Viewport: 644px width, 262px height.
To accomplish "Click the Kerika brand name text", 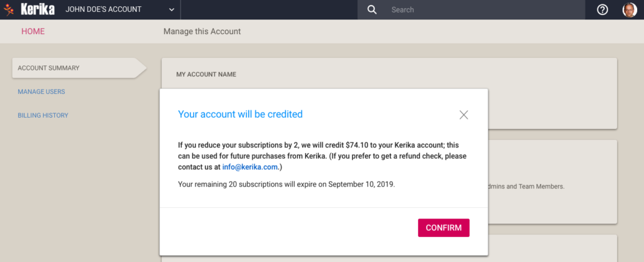I will [37, 9].
